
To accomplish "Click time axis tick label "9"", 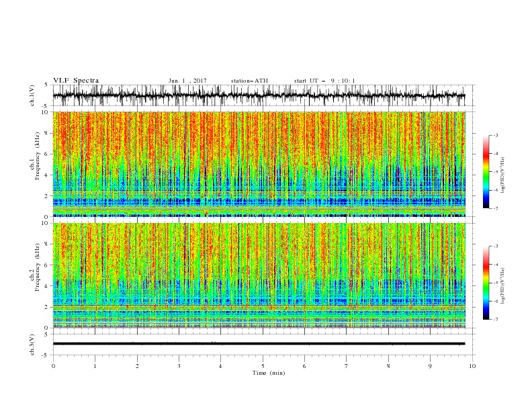I will click(430, 366).
